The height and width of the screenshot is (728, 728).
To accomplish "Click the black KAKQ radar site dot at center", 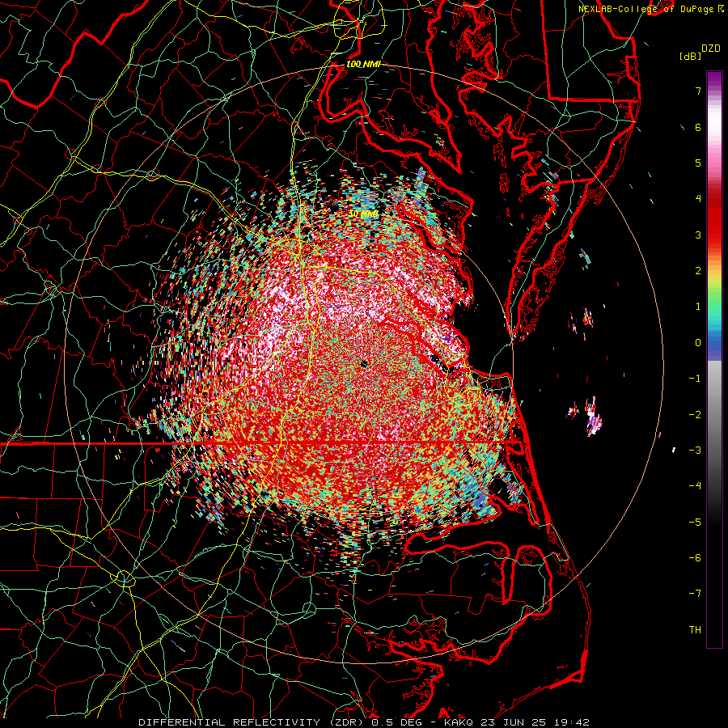I will (364, 363).
